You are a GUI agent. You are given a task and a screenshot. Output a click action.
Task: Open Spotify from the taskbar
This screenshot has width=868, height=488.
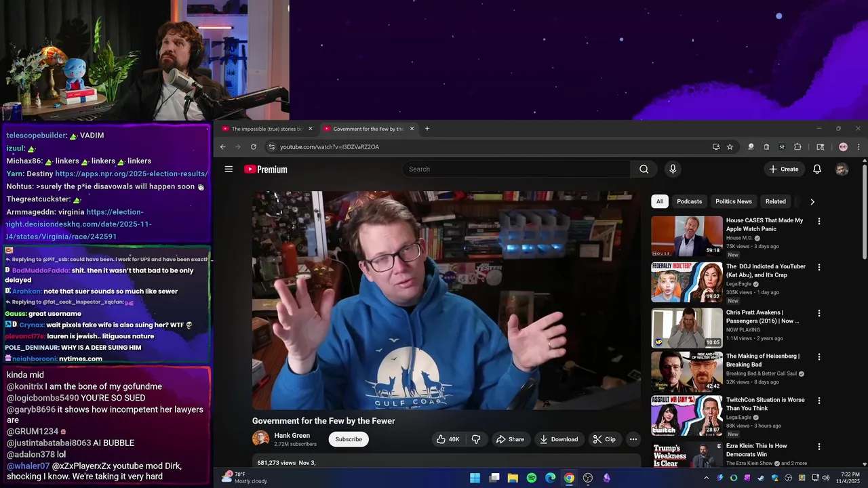pyautogui.click(x=532, y=478)
